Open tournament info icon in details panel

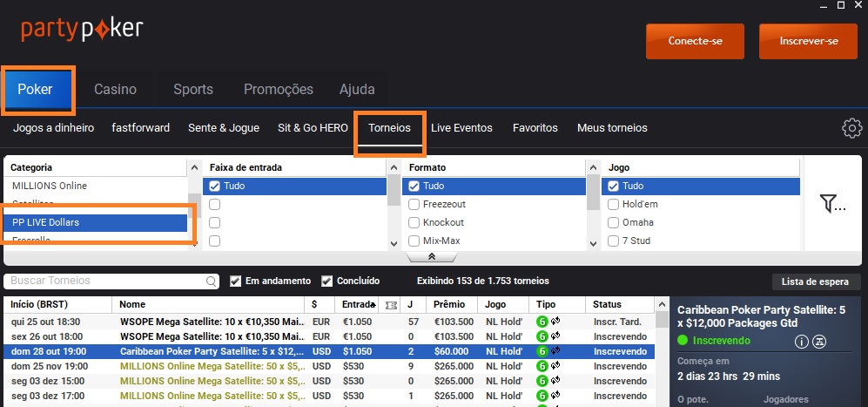pos(802,342)
